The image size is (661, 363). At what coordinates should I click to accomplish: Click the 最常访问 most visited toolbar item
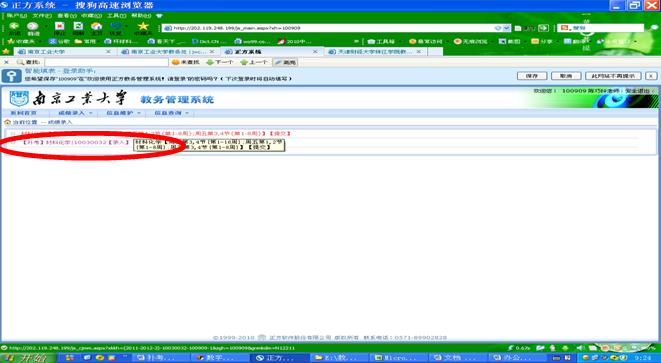pyautogui.click(x=426, y=41)
